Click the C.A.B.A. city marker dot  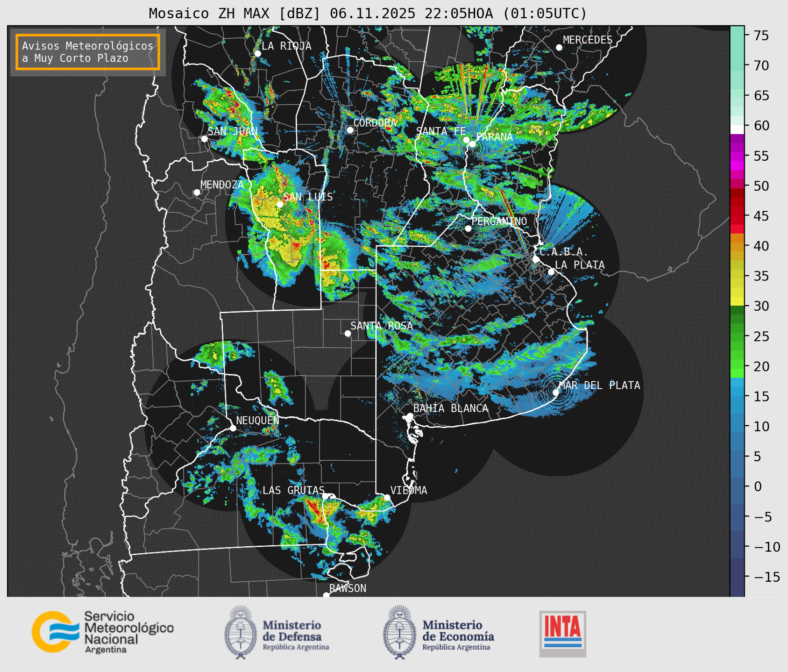click(536, 259)
